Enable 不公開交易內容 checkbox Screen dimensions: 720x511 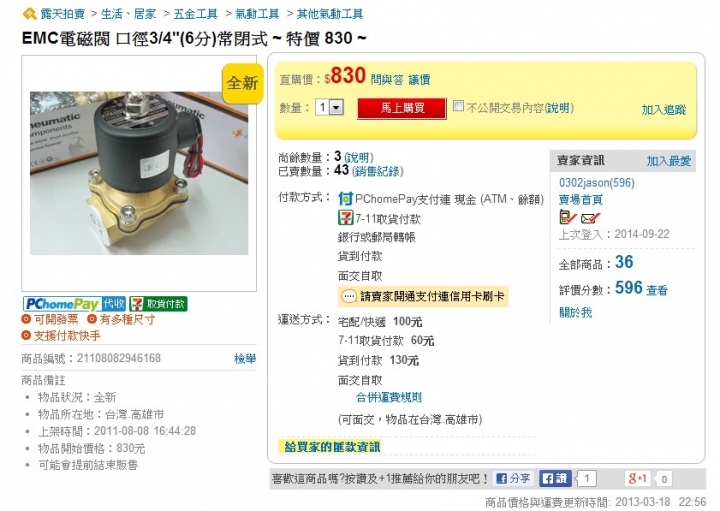458,106
